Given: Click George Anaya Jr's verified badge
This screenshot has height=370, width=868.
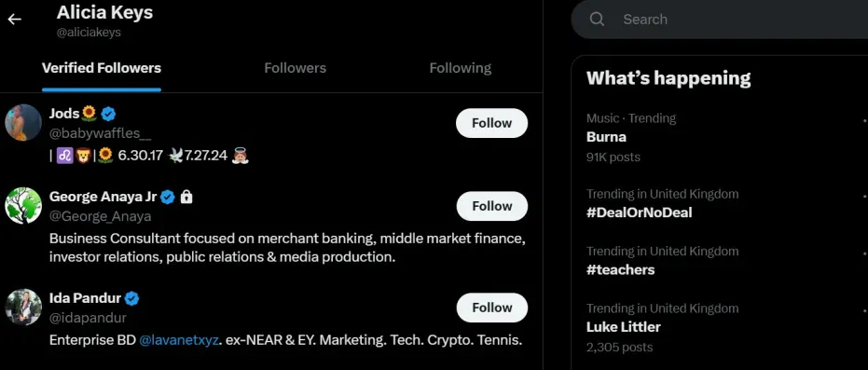Looking at the screenshot, I should (168, 197).
